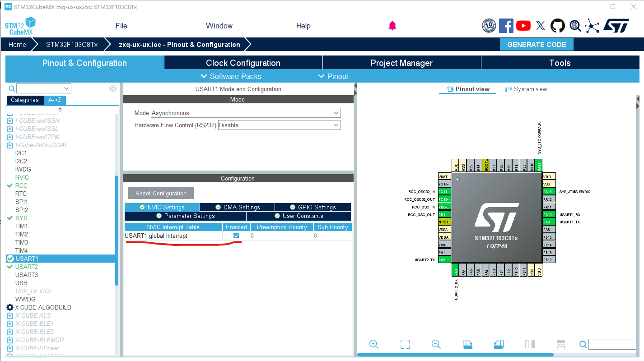This screenshot has height=361, width=644.
Task: Click STM32F103C8Tx breadcrumb
Action: (72, 44)
